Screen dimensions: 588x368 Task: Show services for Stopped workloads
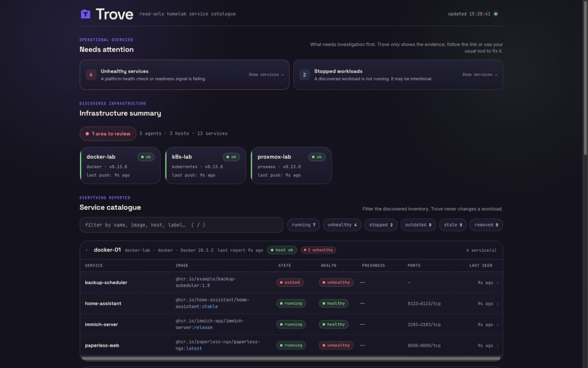point(480,75)
